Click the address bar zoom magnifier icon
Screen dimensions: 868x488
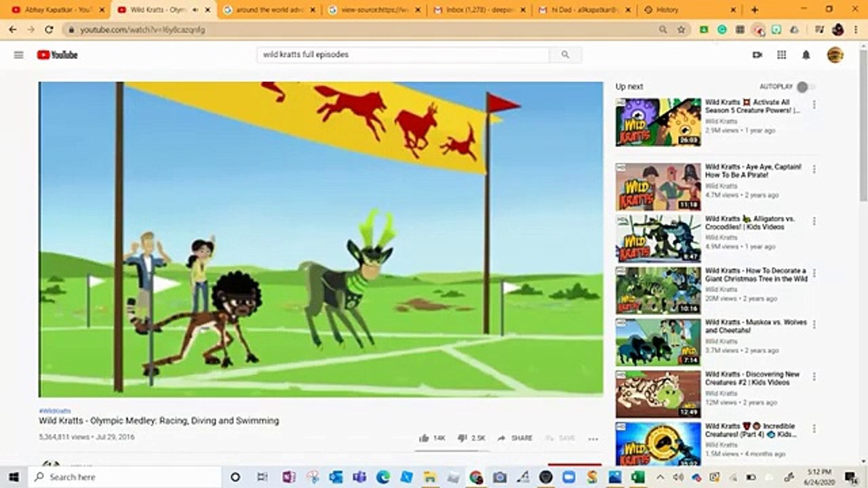663,30
